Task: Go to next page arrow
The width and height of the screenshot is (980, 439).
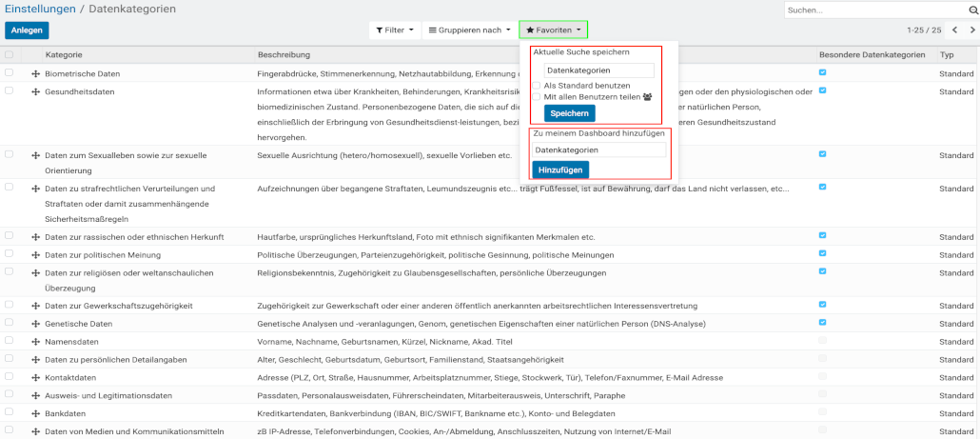Action: 971,30
